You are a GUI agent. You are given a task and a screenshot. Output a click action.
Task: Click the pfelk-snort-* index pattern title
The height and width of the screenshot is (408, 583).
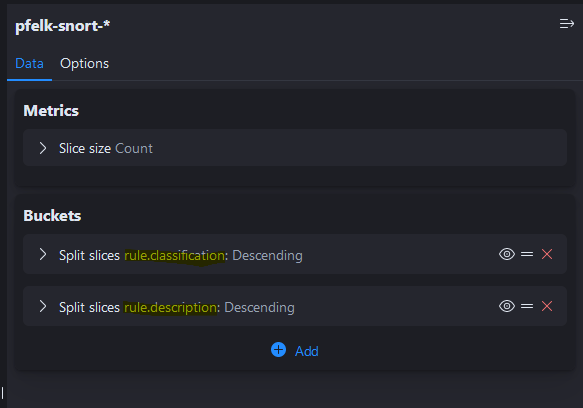click(62, 26)
